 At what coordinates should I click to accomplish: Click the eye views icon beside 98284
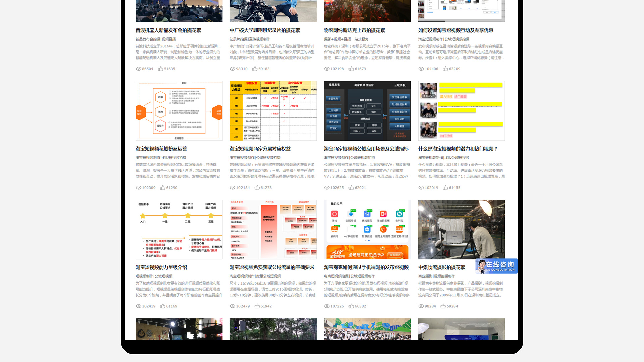coord(421,306)
